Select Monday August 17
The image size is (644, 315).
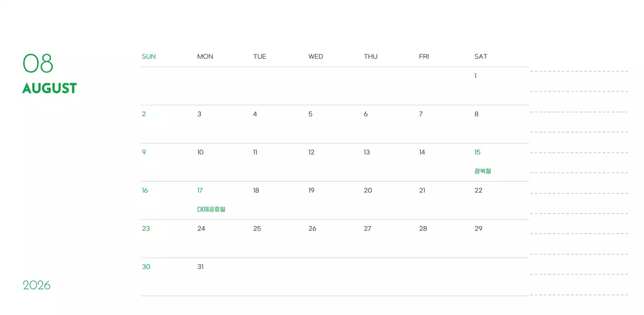click(x=200, y=190)
